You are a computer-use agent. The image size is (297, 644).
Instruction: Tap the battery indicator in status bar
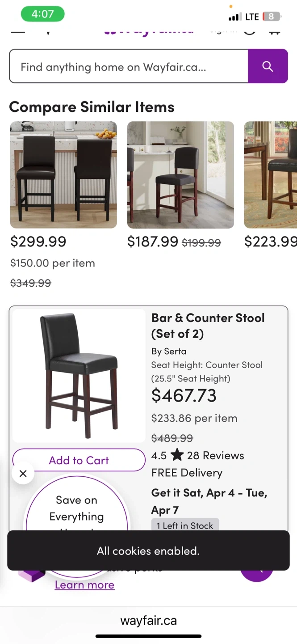(272, 17)
